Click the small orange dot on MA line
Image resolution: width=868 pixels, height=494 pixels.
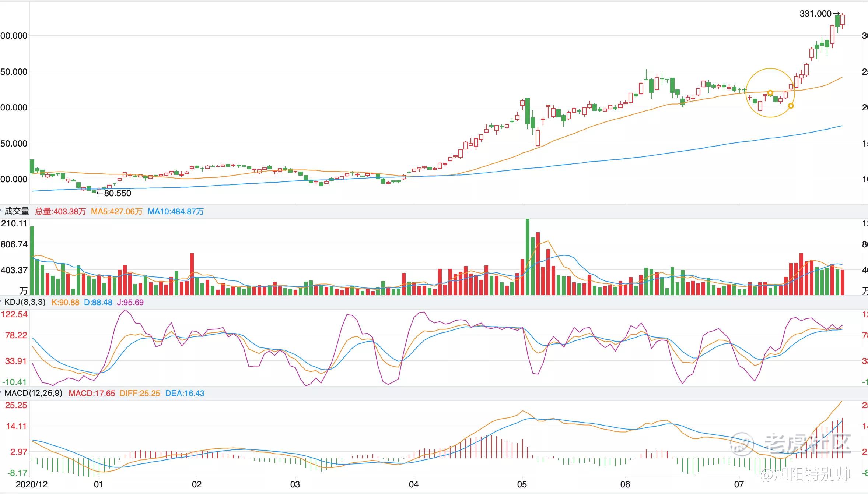[x=770, y=93]
